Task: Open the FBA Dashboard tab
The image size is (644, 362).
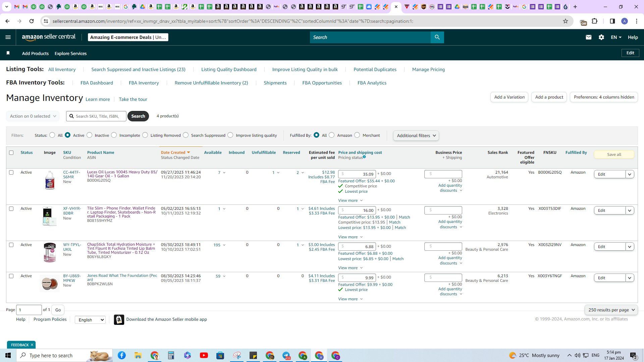Action: 97,83
